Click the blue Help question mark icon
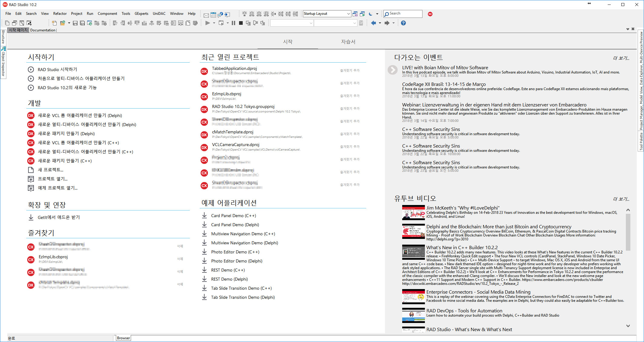 [x=403, y=23]
